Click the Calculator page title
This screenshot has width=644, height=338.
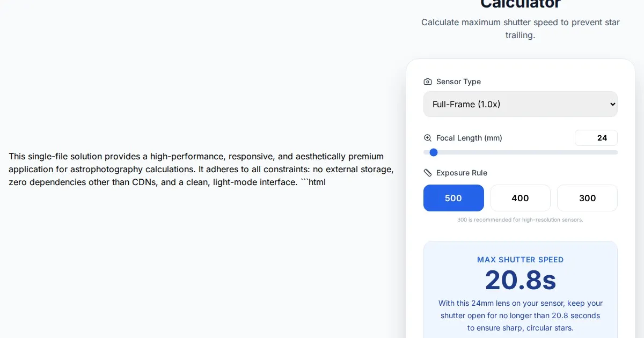(x=520, y=4)
